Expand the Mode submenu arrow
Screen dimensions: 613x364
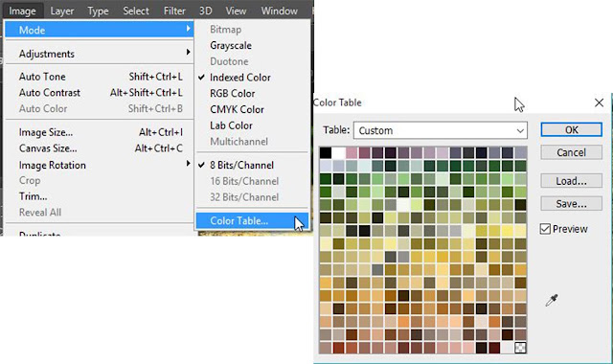(188, 29)
